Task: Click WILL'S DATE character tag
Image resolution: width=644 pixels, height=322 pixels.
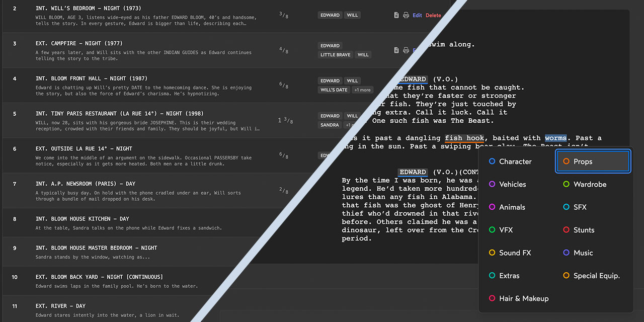Action: pos(334,90)
